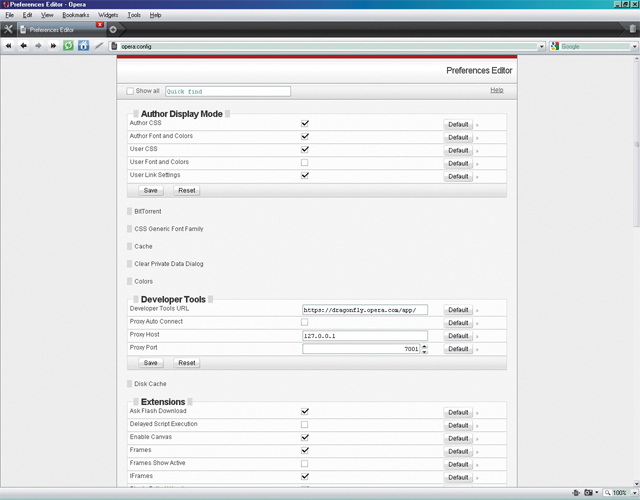This screenshot has width=640, height=500.
Task: Open the zoom level dropdown arrow
Action: click(x=634, y=493)
